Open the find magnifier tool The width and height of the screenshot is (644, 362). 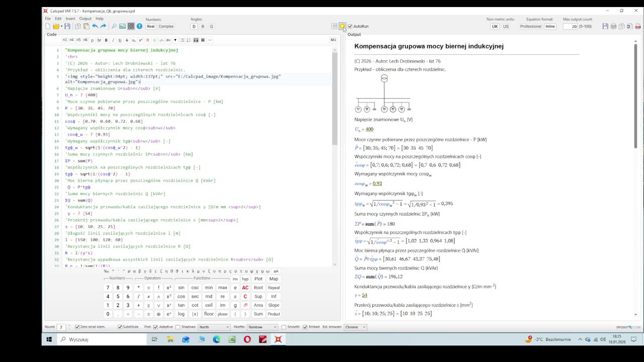click(114, 26)
